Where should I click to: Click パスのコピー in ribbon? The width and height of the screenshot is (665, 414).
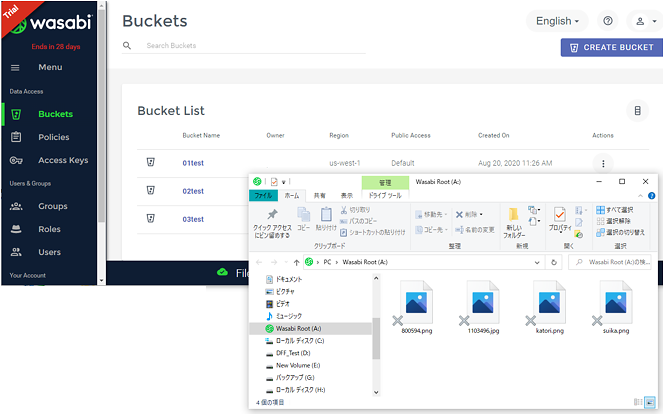(x=358, y=221)
